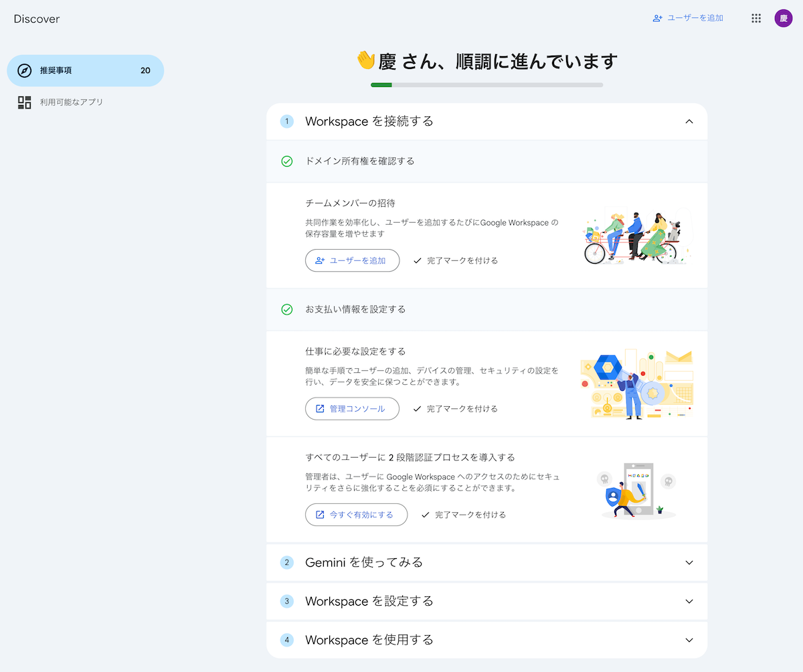Click the external-link icon in 管理コンソール button
This screenshot has width=803, height=672.
click(320, 408)
